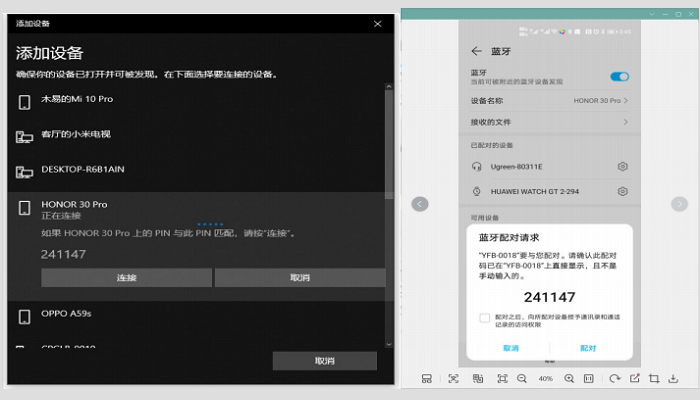Screen dimensions: 700x400
Task: Tap 取消 in the Bluetooth pairing request
Action: point(511,348)
